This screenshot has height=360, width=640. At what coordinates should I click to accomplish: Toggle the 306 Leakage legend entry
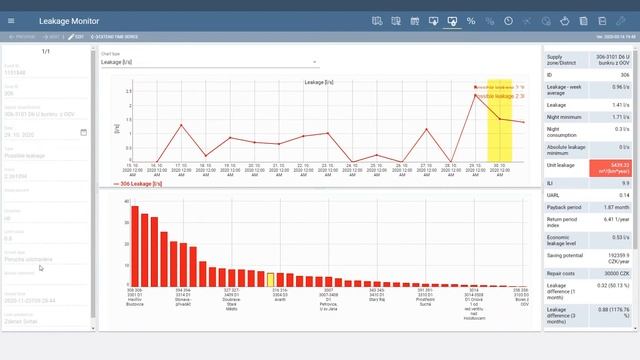pos(138,184)
